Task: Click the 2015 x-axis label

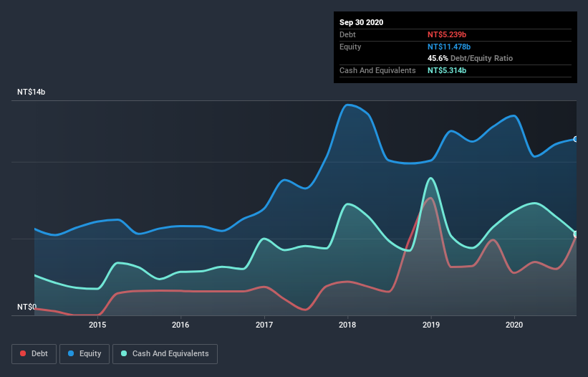Action: tap(97, 325)
